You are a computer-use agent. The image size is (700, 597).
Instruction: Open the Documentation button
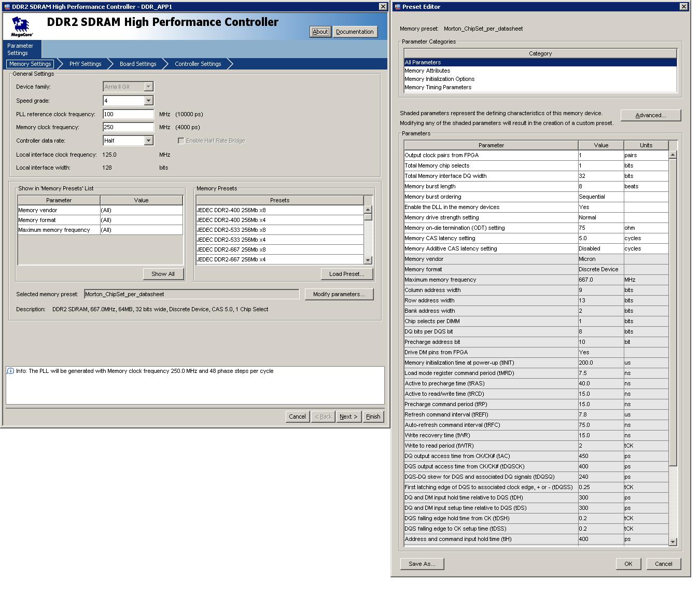(x=354, y=32)
